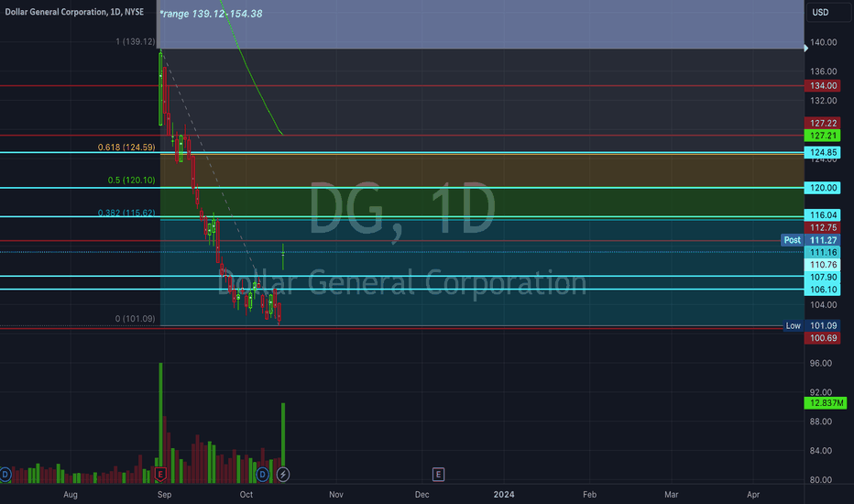Click the 84.00 tick on the price scale

pyautogui.click(x=821, y=451)
